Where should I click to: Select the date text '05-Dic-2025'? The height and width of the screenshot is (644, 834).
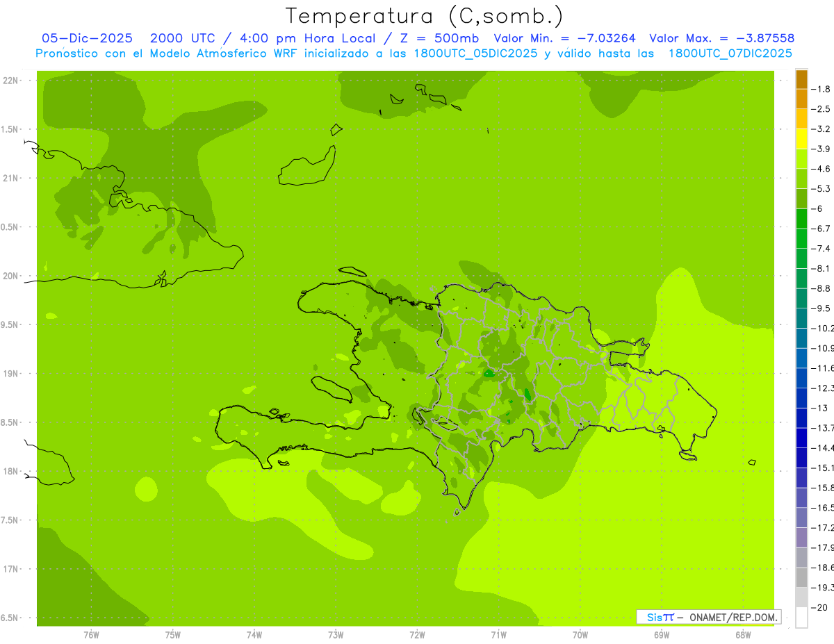coord(87,38)
